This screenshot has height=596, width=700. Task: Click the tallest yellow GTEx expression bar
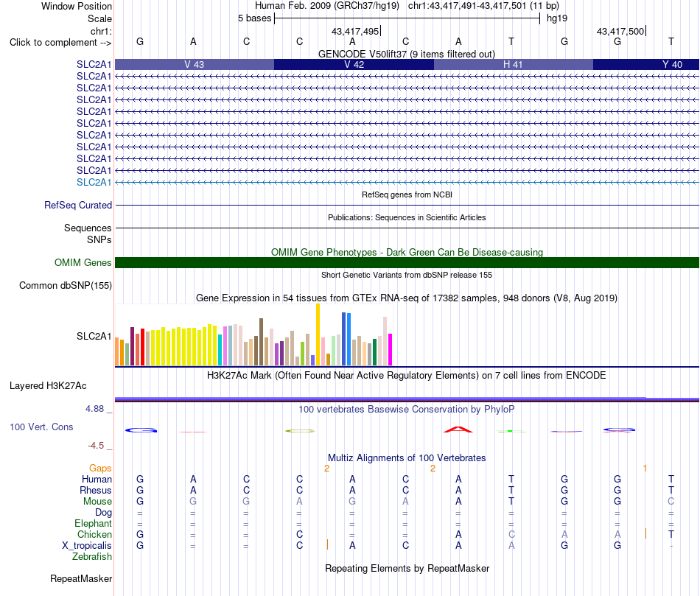pyautogui.click(x=318, y=334)
